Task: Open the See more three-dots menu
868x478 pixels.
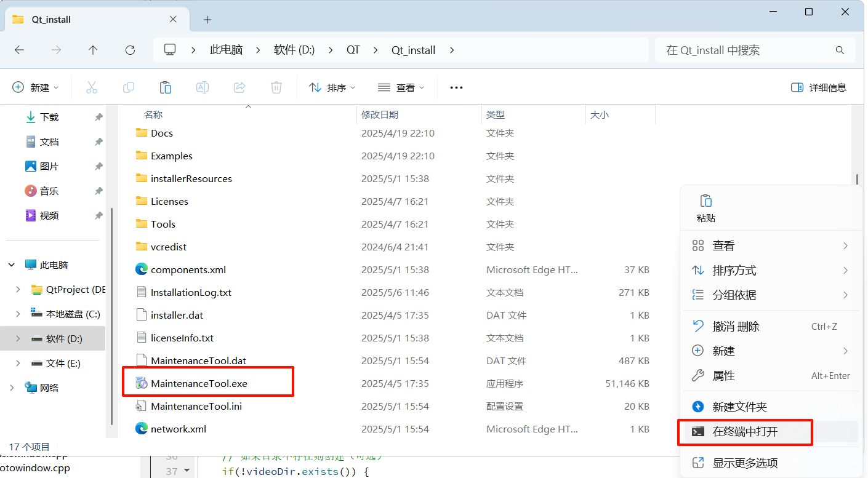Action: pos(456,87)
